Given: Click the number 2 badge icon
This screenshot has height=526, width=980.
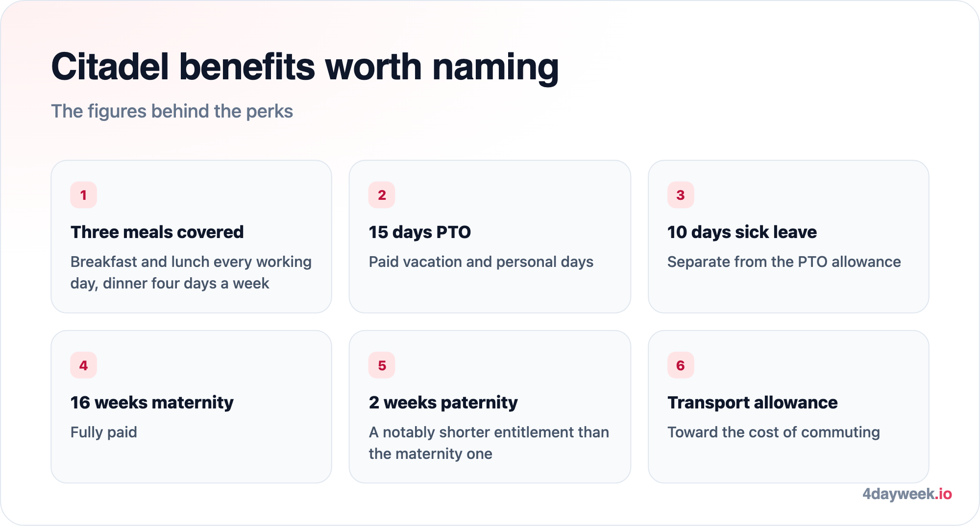Looking at the screenshot, I should pyautogui.click(x=382, y=195).
